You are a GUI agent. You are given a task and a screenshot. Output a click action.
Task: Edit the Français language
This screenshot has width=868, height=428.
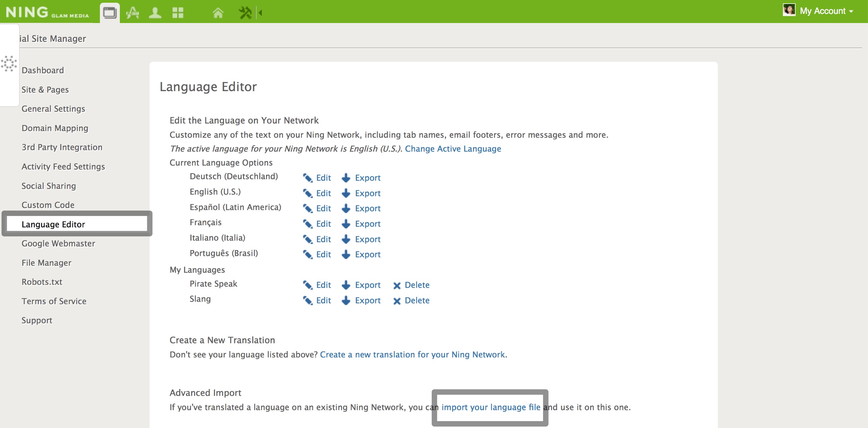tap(323, 224)
